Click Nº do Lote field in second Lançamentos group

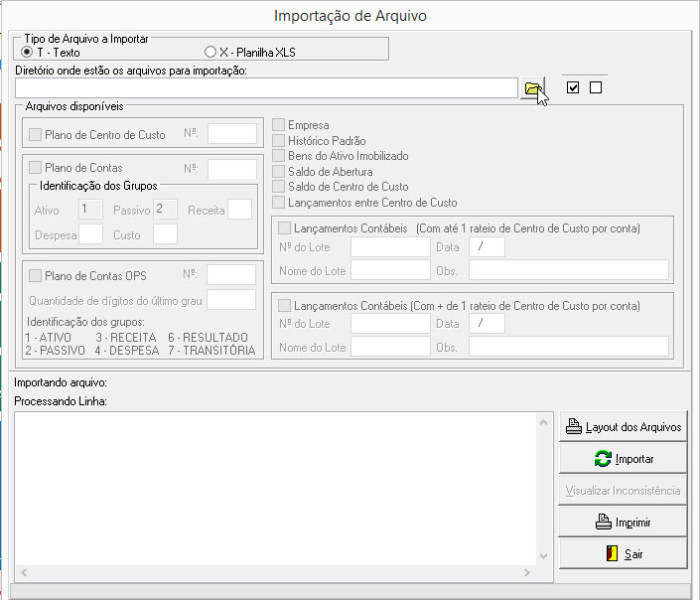click(390, 324)
